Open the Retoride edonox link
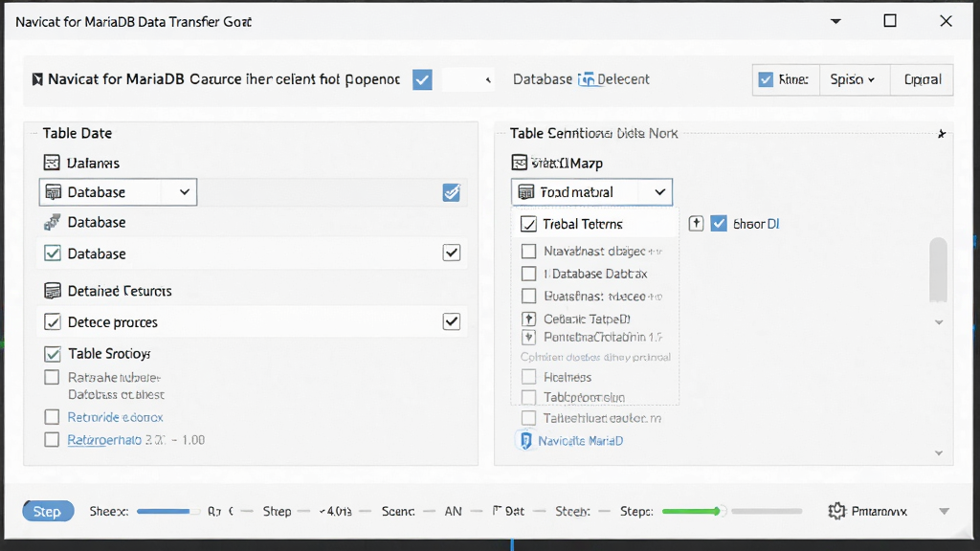 coord(115,417)
